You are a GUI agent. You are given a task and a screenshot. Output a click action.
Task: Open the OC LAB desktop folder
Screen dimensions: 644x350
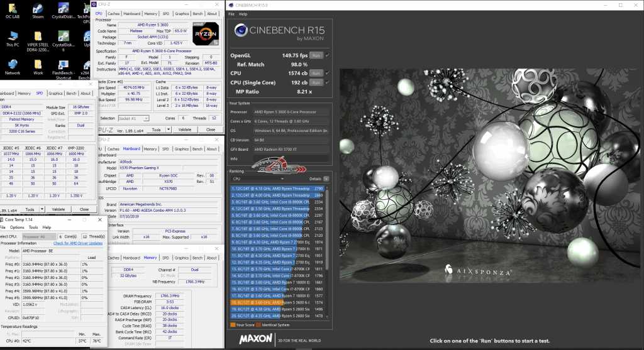tap(12, 9)
